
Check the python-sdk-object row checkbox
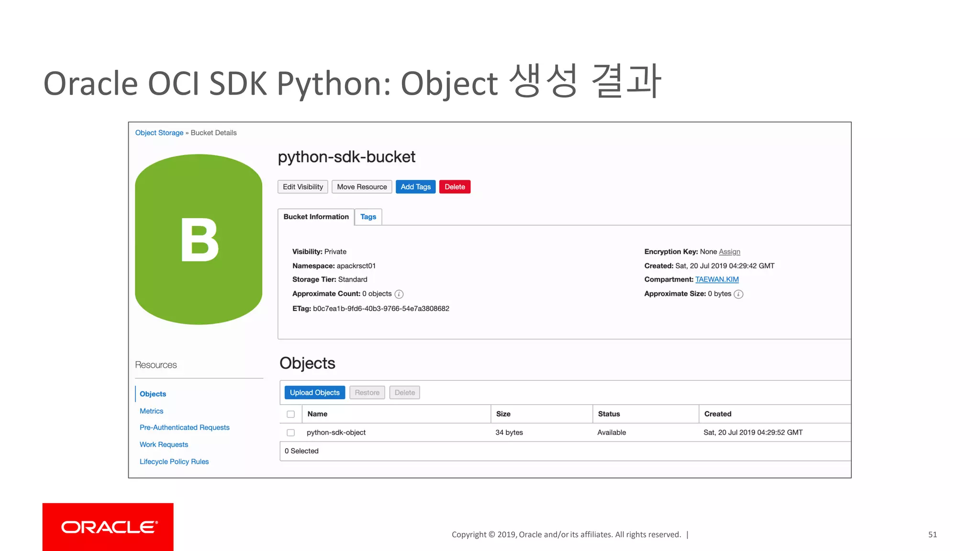click(x=290, y=432)
